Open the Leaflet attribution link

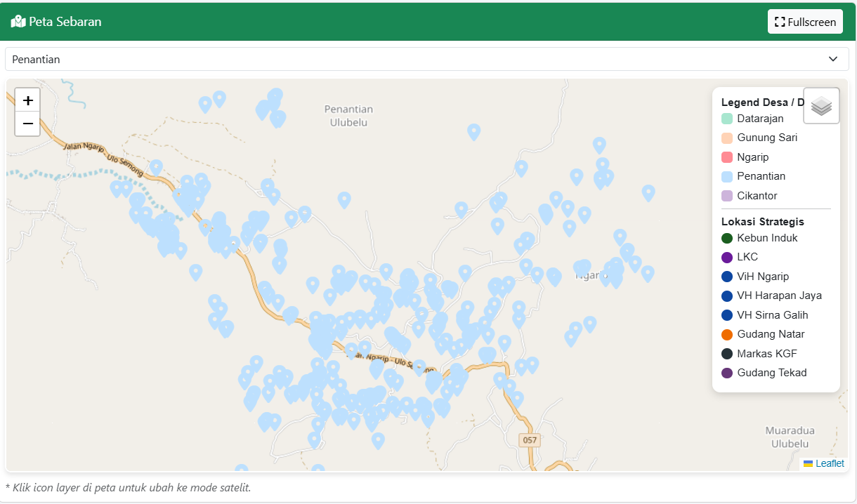pyautogui.click(x=829, y=463)
